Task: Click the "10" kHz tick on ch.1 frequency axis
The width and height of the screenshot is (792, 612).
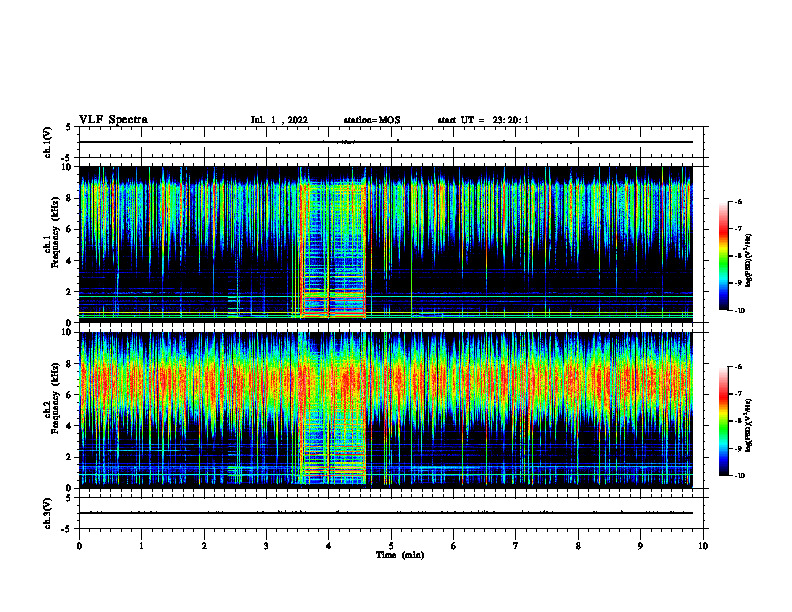Action: pyautogui.click(x=67, y=167)
